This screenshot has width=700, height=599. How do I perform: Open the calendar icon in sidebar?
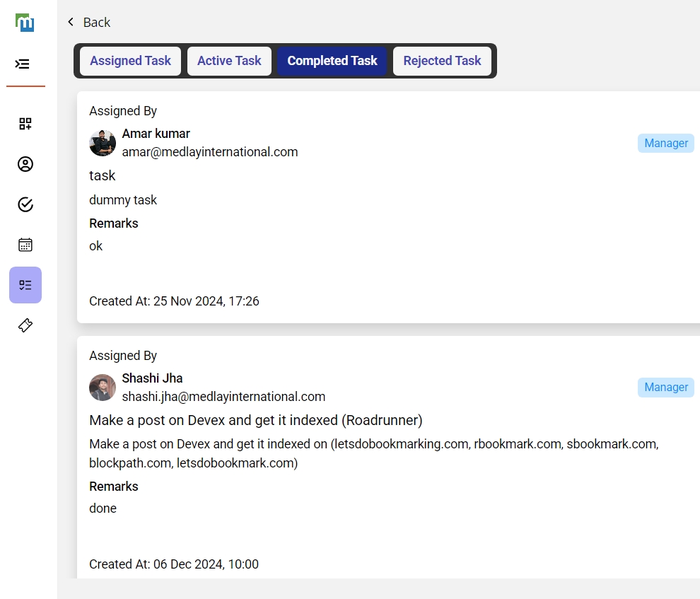coord(25,245)
